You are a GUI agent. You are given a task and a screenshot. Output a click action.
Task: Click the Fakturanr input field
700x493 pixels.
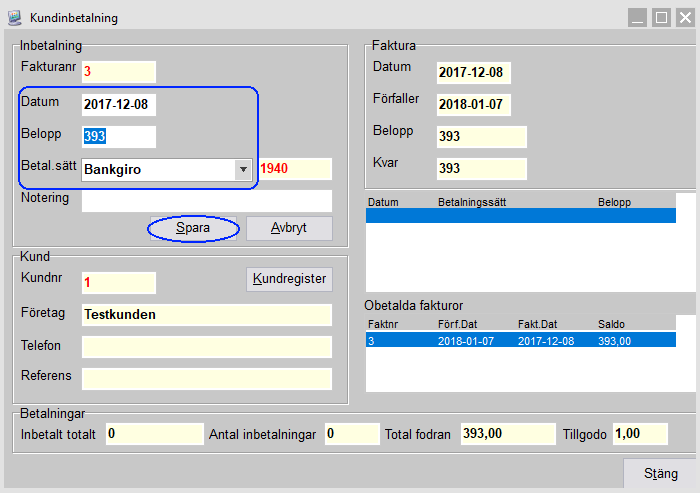pos(119,72)
